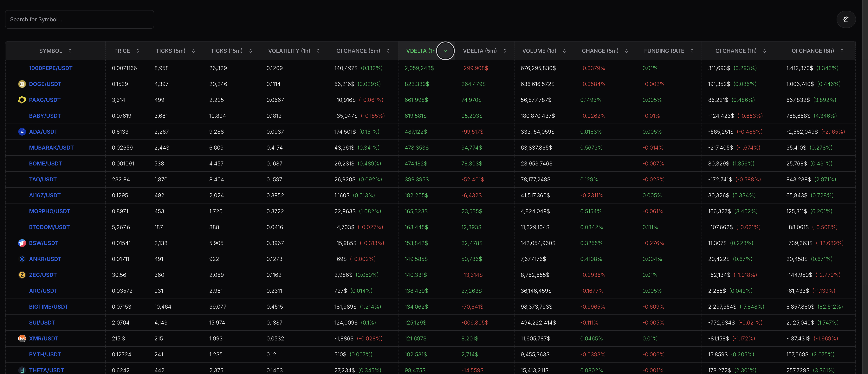Viewport: 868px width, 374px height.
Task: Sort by the FUNDING RATE column arrows
Action: point(692,51)
